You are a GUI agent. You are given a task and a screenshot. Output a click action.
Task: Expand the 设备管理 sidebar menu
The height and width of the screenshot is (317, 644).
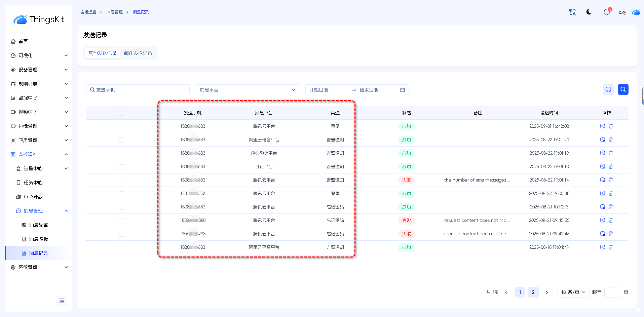(39, 70)
